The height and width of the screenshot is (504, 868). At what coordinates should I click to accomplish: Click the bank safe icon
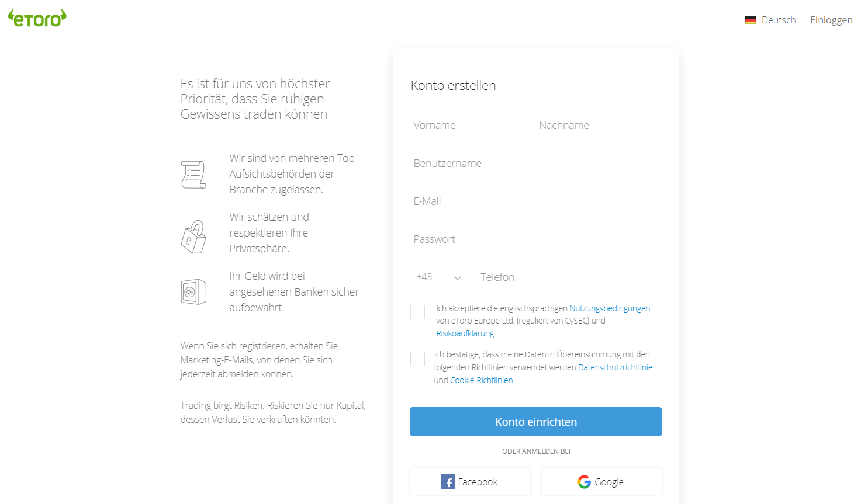[x=193, y=292]
